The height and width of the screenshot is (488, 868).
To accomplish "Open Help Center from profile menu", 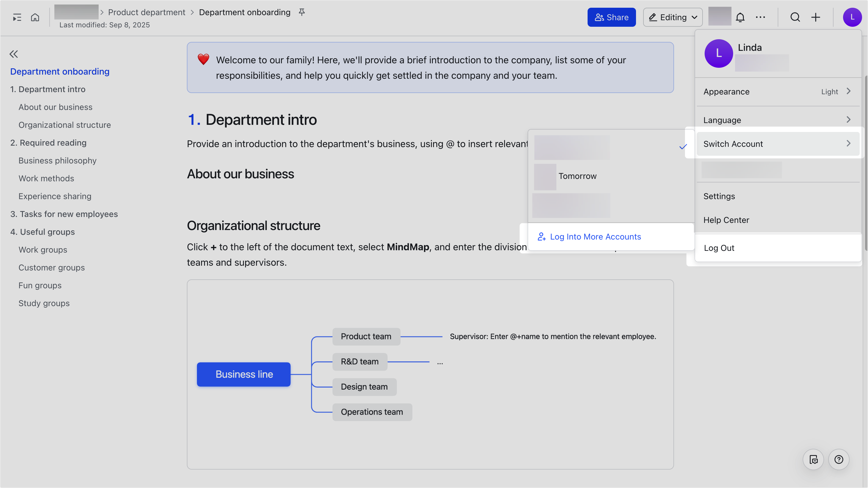I will click(778, 220).
